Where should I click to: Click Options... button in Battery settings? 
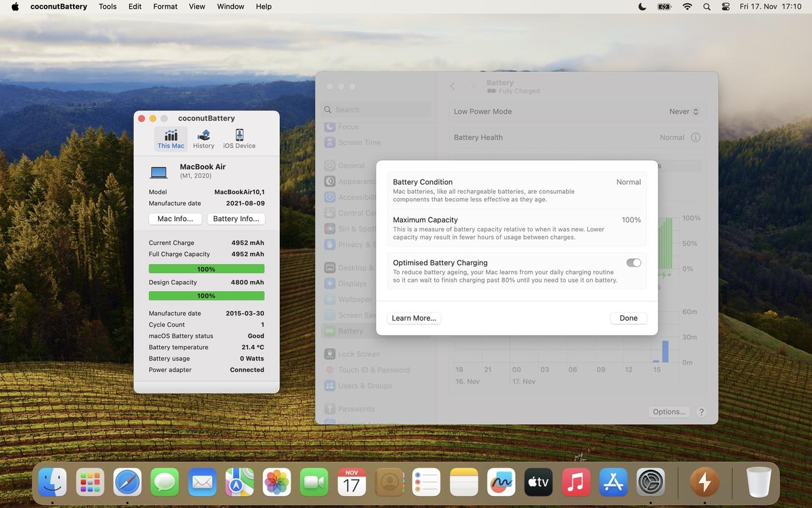669,412
